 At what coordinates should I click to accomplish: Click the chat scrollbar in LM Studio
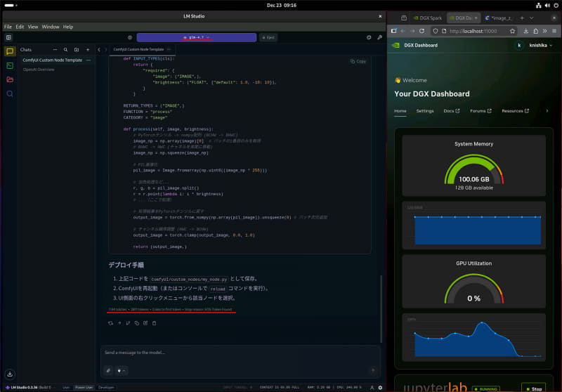point(381,308)
